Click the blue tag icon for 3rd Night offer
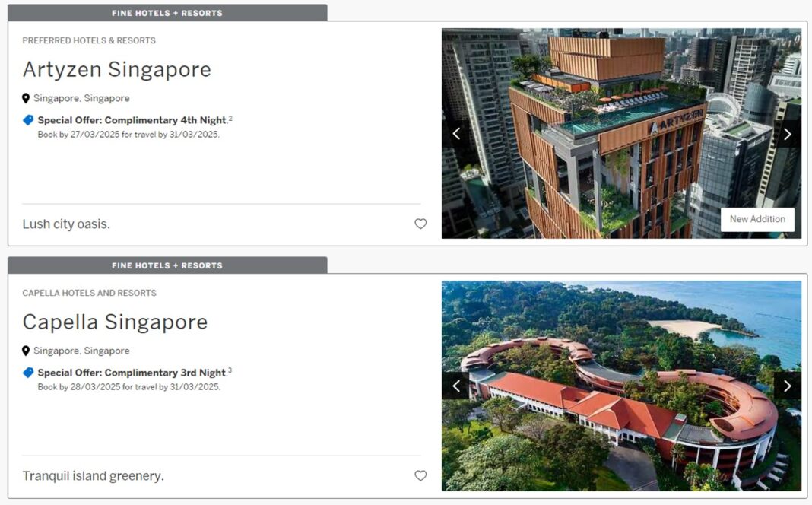The height and width of the screenshot is (505, 812). click(x=28, y=373)
